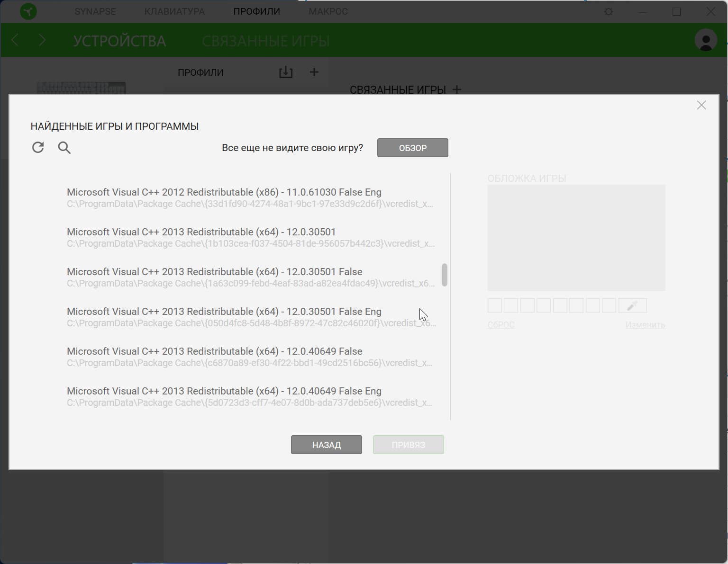Refresh the found games and programs list

(38, 147)
